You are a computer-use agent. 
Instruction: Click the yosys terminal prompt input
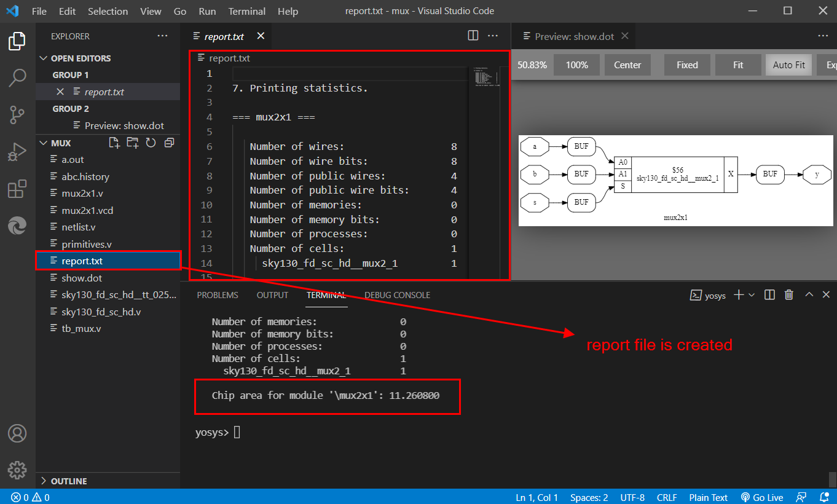click(237, 432)
